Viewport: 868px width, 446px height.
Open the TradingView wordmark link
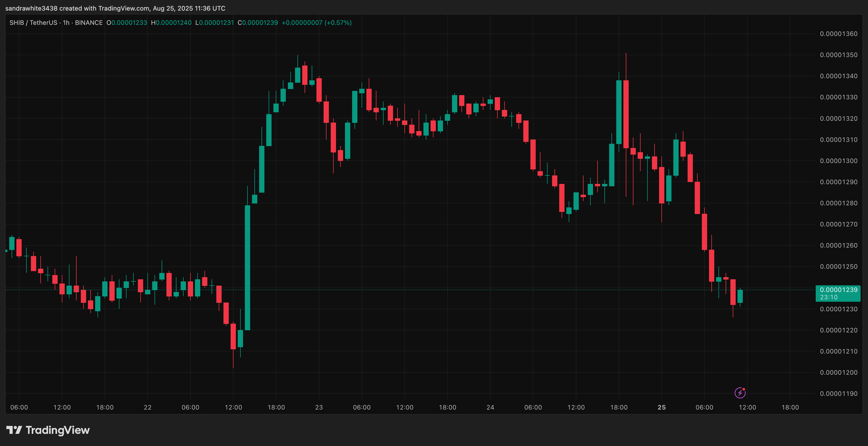pyautogui.click(x=58, y=430)
